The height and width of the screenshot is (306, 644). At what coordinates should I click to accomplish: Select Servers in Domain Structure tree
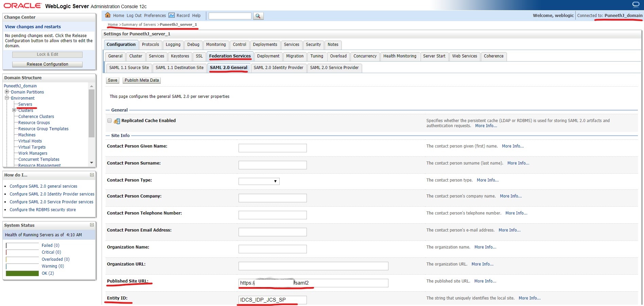25,104
